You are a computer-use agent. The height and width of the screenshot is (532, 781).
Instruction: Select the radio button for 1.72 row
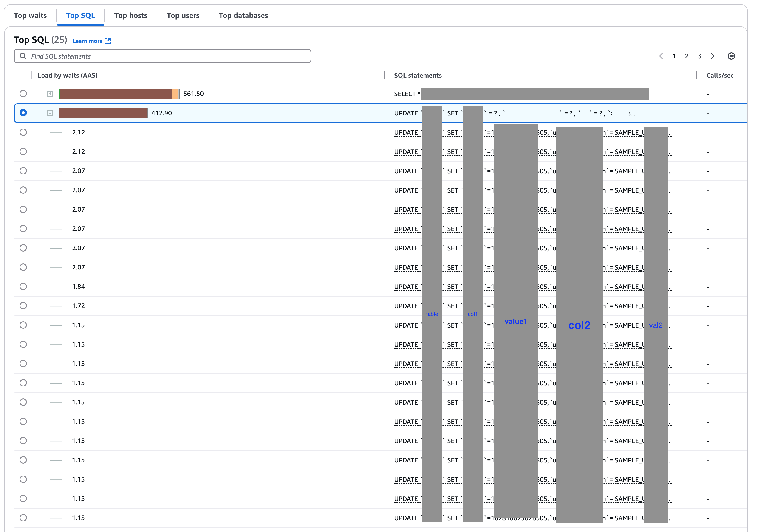point(23,306)
